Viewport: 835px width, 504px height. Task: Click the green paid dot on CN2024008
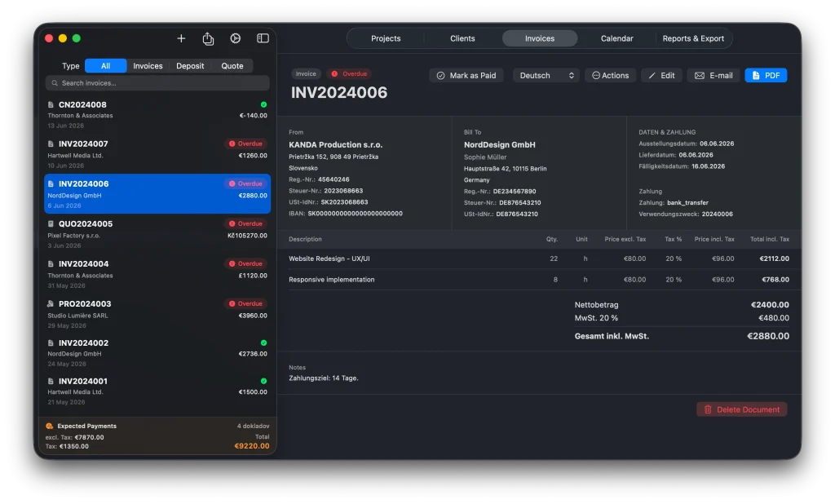click(263, 104)
